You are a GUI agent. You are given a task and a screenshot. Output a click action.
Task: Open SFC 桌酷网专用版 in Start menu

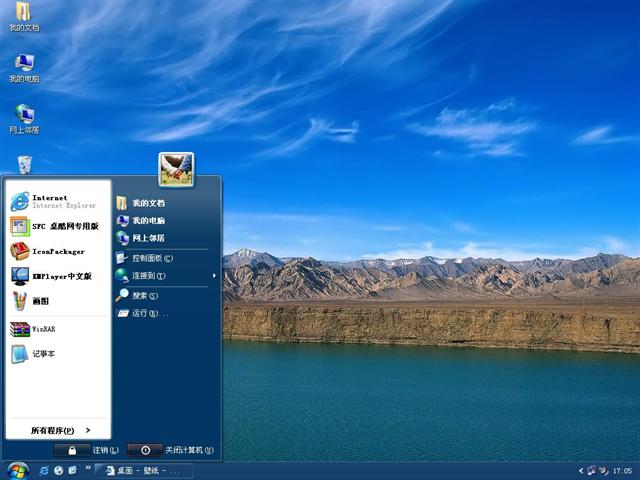tap(58, 226)
